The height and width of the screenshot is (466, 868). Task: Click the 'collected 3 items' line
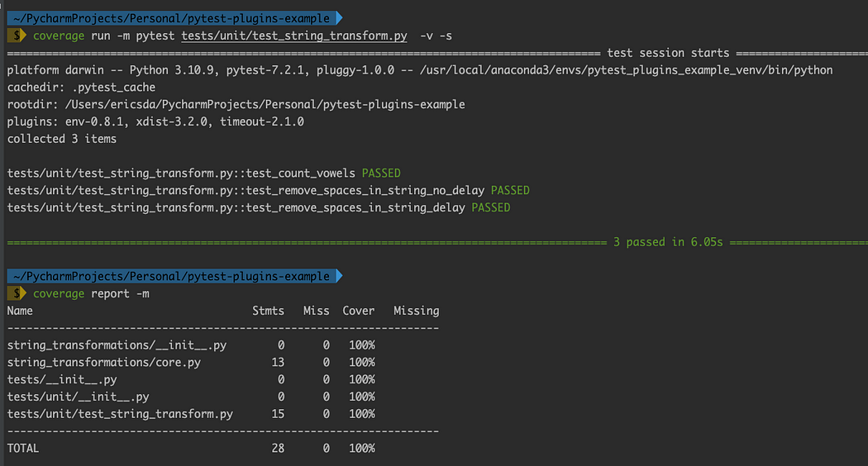click(x=62, y=139)
